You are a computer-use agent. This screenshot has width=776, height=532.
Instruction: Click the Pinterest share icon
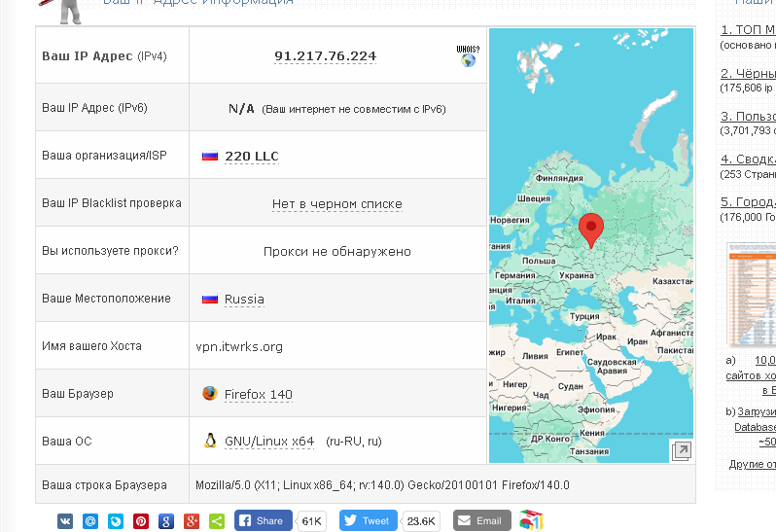(x=141, y=521)
